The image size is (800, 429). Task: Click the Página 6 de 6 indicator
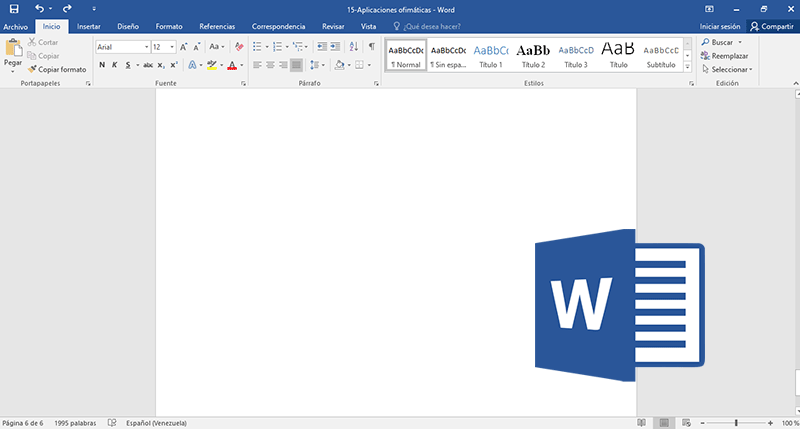22,423
